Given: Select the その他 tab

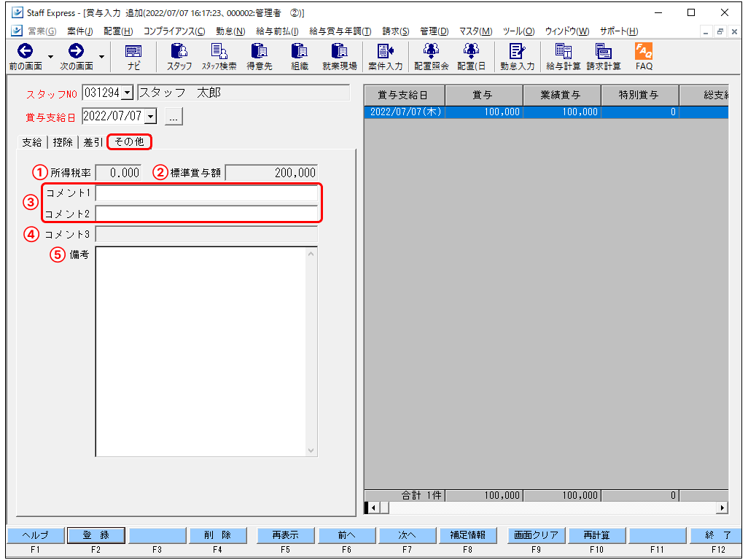Looking at the screenshot, I should (129, 141).
